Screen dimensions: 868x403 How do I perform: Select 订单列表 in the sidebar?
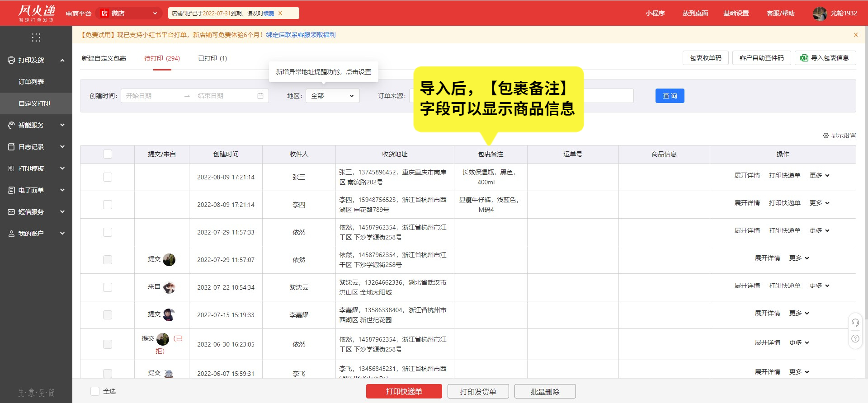coord(31,82)
